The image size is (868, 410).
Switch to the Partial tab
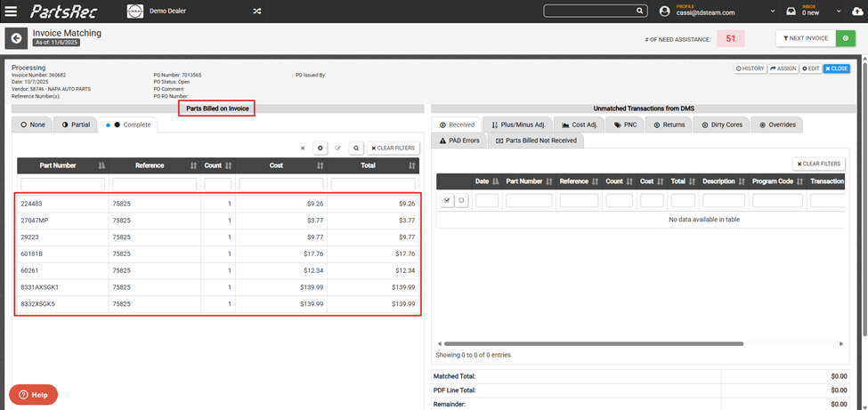(x=76, y=125)
